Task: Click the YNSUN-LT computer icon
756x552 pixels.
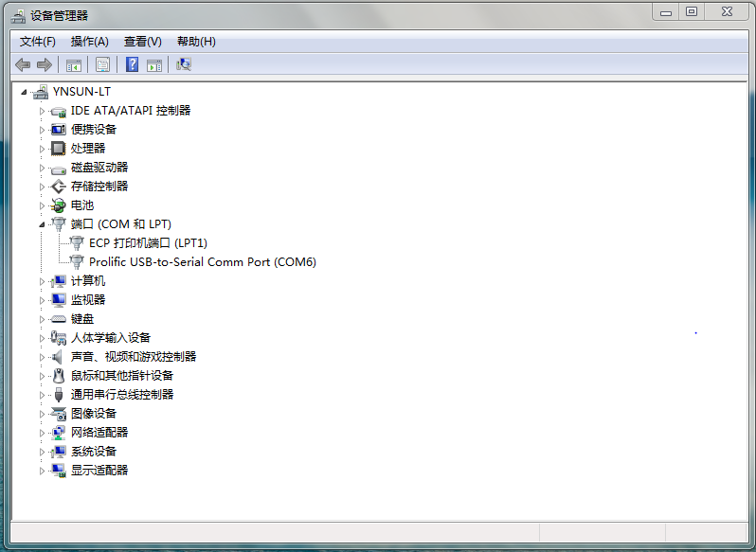Action: (41, 92)
